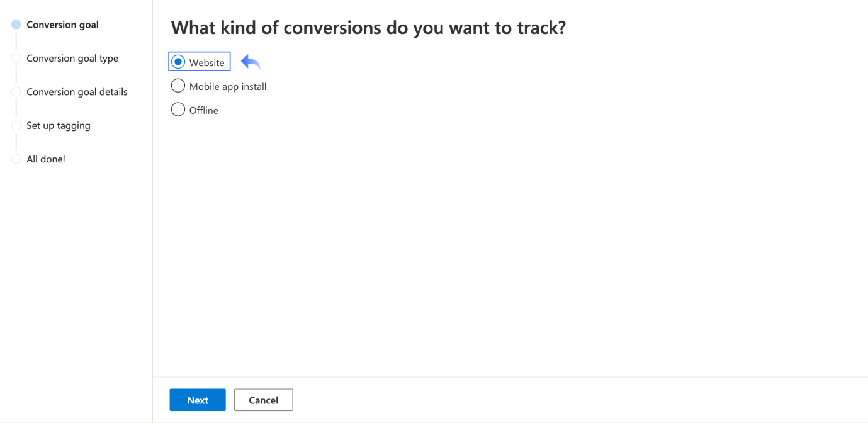
Task: Click the All done! step circle
Action: click(16, 159)
